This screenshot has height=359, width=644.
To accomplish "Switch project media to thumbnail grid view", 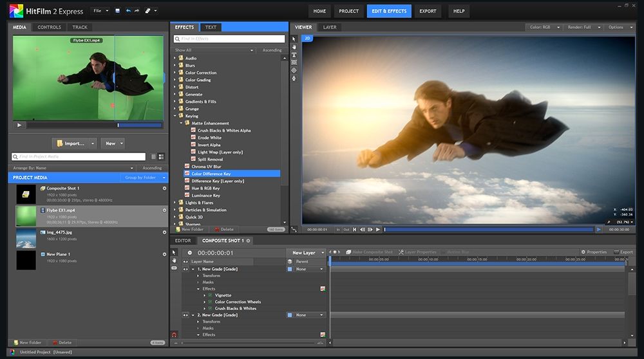I will pyautogui.click(x=161, y=157).
